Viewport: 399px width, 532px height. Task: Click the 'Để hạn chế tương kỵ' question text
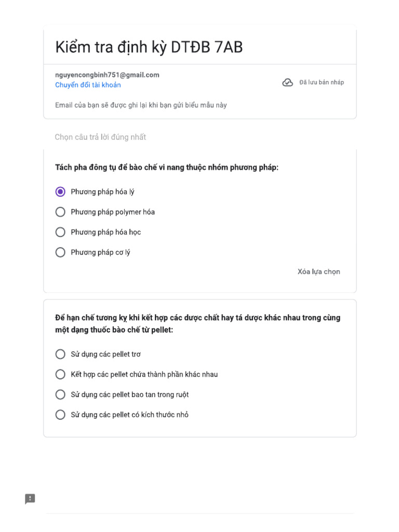pos(197,323)
